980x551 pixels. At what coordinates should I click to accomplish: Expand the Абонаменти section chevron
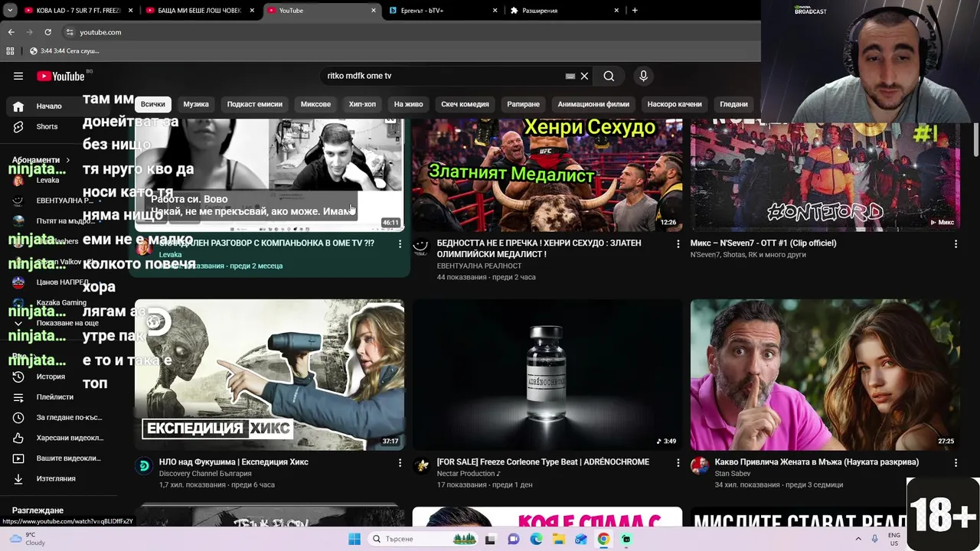(x=67, y=160)
